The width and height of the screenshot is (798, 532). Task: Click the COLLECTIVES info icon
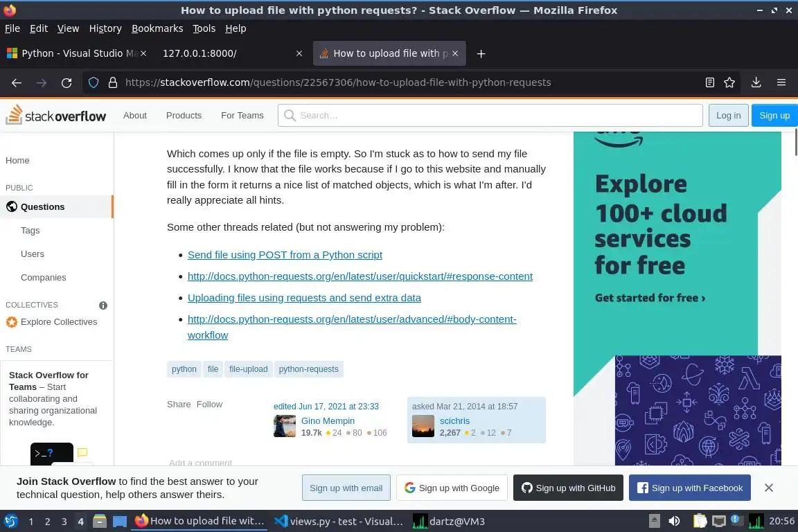coord(103,305)
